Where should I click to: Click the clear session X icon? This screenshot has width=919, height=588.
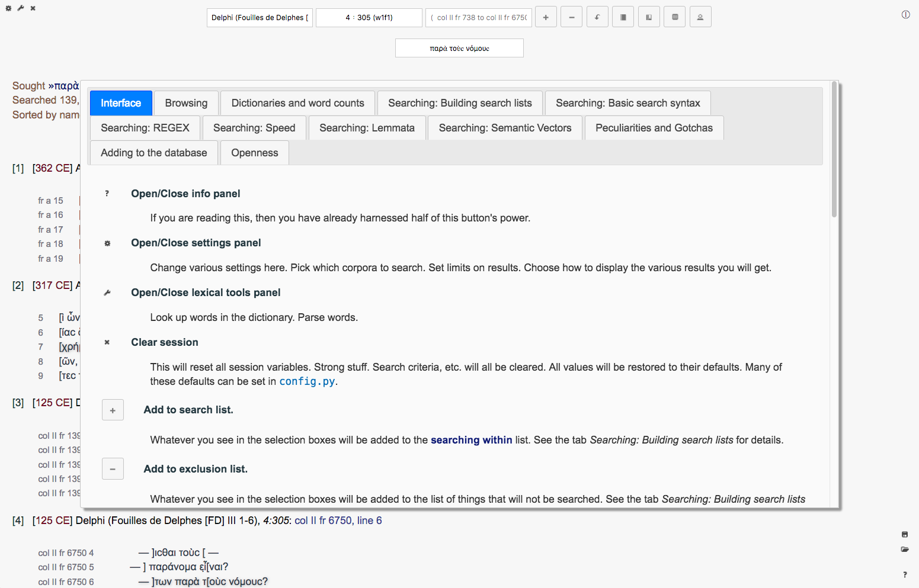click(x=33, y=8)
